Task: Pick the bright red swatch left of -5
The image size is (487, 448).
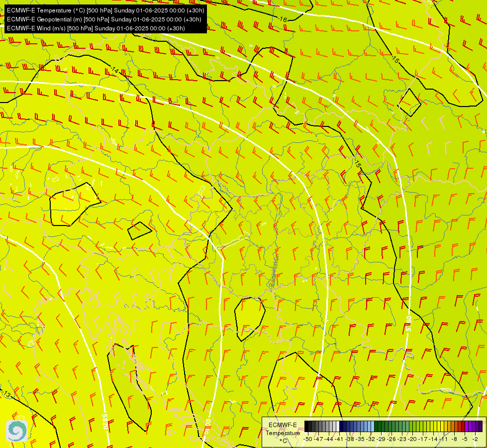Action: (463, 426)
